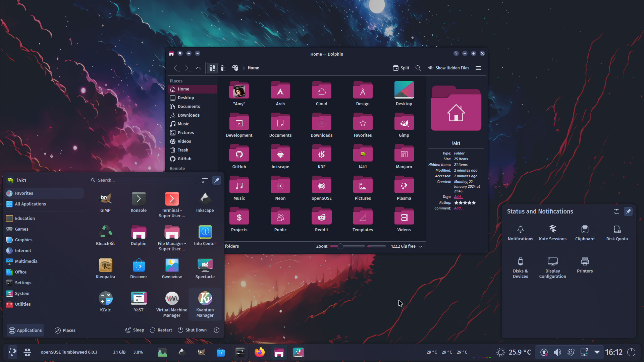This screenshot has width=644, height=362.
Task: Switch to Applications tab in launcher
Action: click(x=25, y=330)
